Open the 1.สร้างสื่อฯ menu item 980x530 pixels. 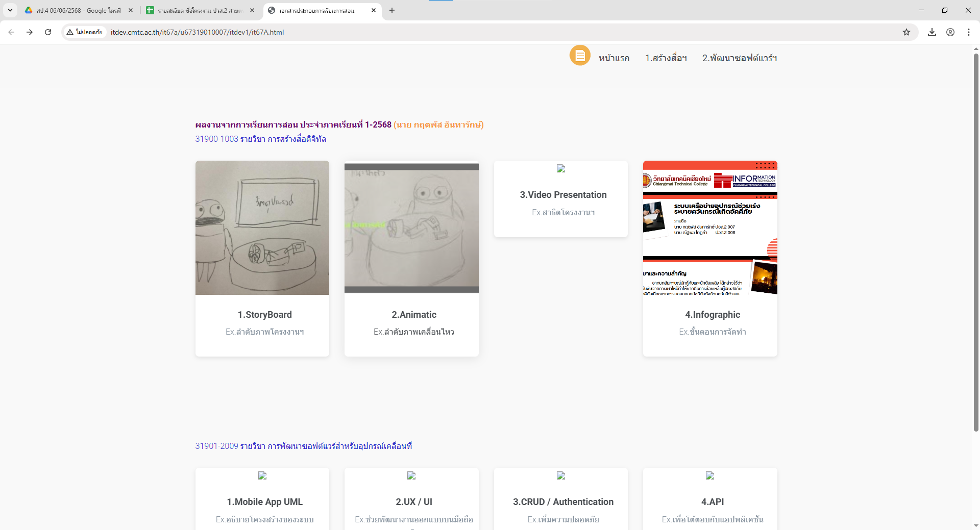click(x=666, y=58)
